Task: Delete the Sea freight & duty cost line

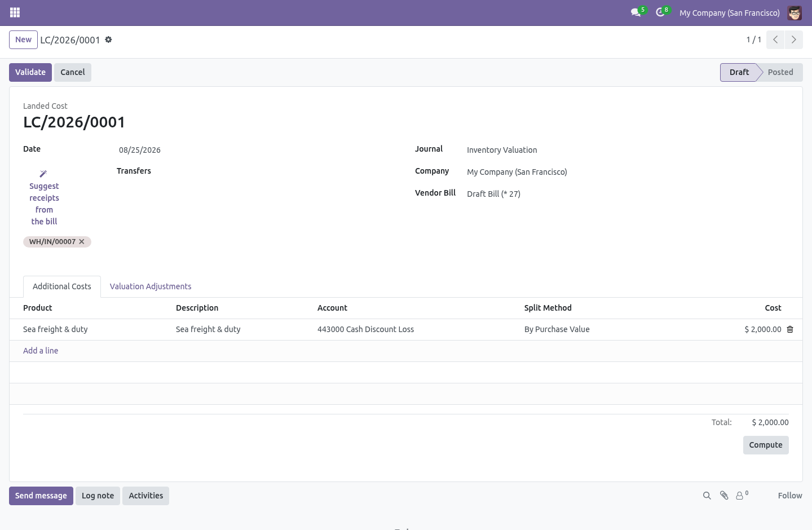Action: pos(790,329)
